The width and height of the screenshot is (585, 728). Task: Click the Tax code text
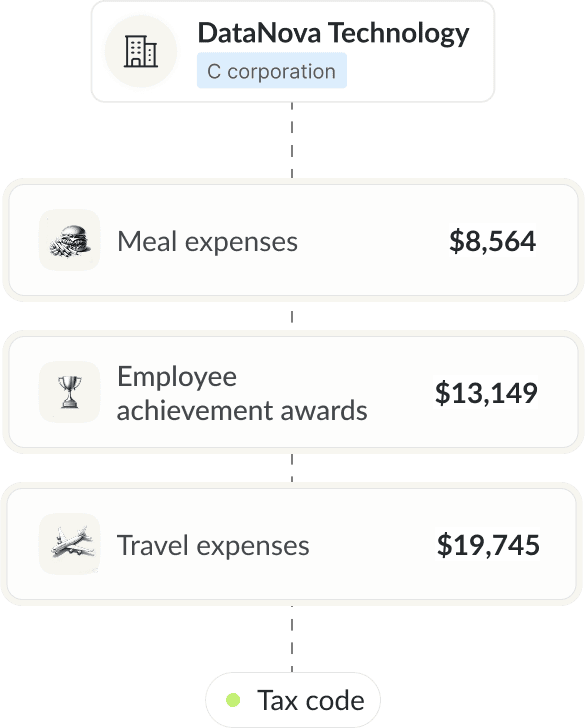click(x=311, y=700)
